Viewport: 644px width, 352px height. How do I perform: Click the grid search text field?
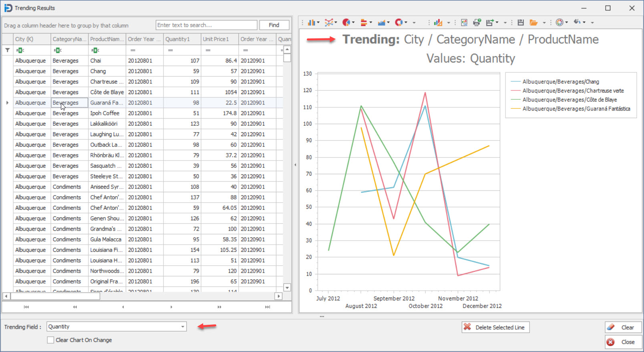point(206,25)
